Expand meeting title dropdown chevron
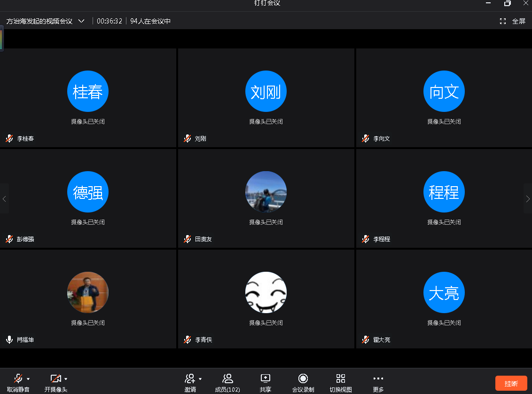Viewport: 532px width, 394px height. click(x=81, y=21)
